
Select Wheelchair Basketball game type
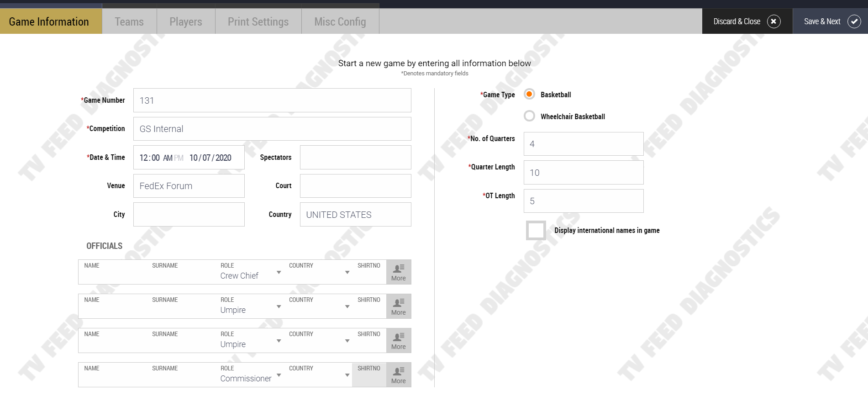(529, 116)
